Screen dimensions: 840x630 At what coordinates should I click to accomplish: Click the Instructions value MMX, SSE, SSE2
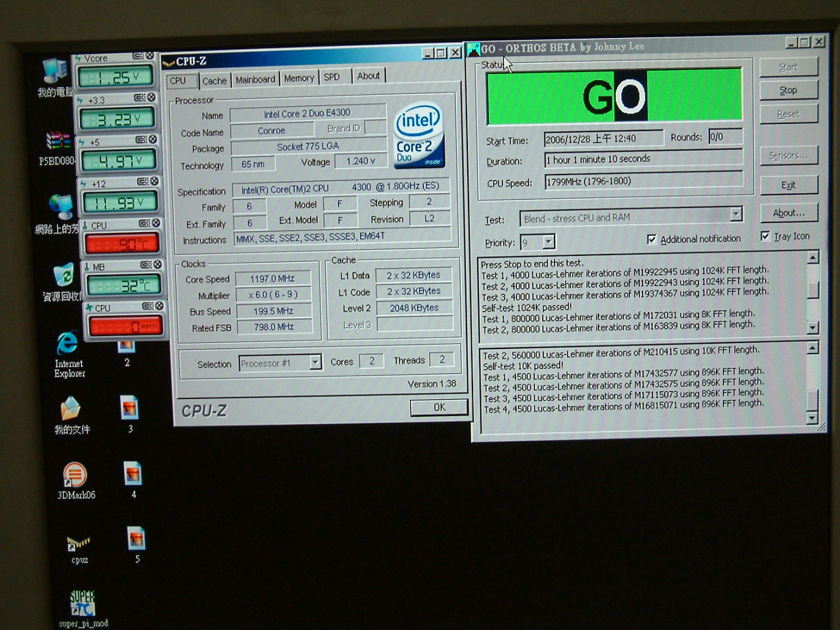[343, 237]
